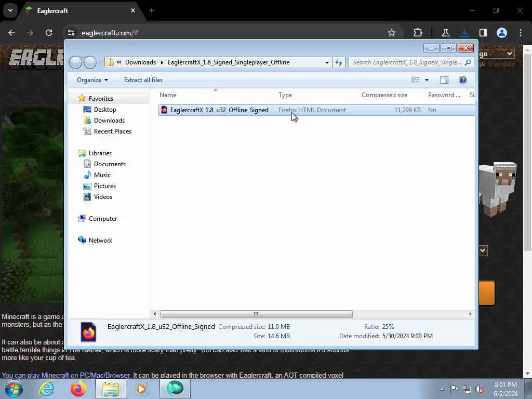The height and width of the screenshot is (399, 532).
Task: Bookmark this page with the star icon
Action: pos(392,33)
